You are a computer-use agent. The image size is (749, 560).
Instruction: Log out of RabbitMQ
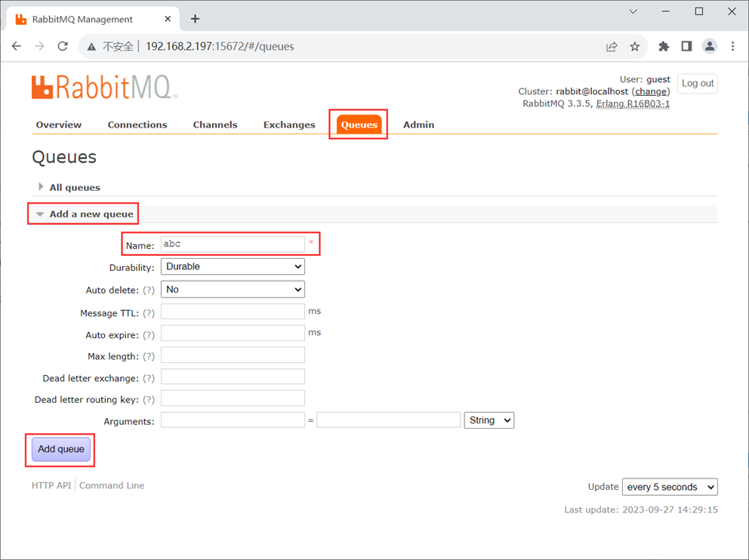click(x=698, y=84)
